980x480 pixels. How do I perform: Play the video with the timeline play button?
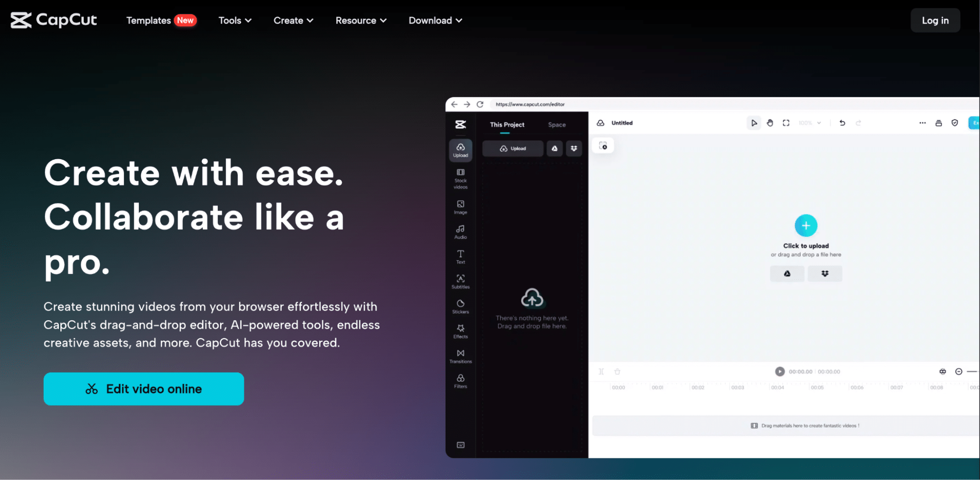[x=779, y=372]
